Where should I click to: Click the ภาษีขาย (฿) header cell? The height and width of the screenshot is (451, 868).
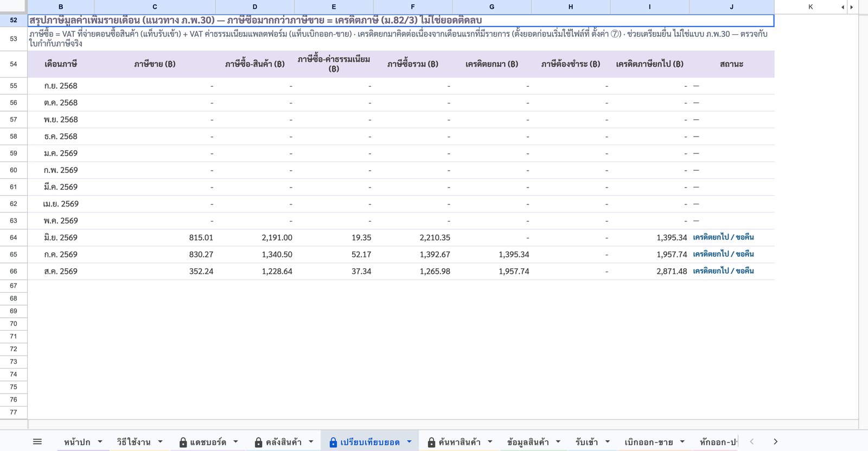[x=155, y=64]
